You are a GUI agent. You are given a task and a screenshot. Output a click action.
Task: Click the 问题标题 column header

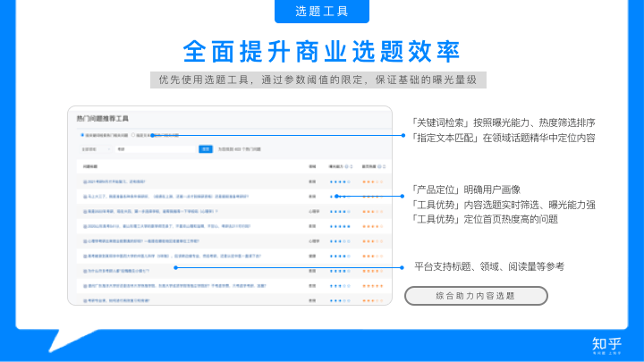[x=90, y=166]
